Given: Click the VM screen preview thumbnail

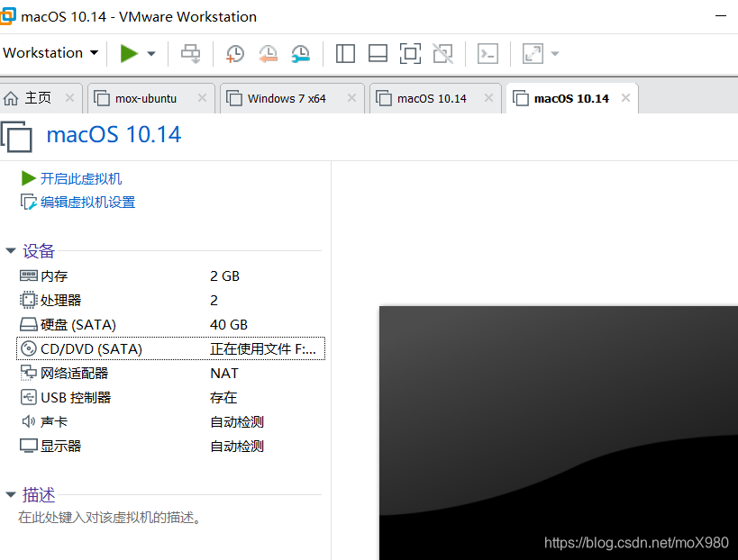Looking at the screenshot, I should point(559,432).
